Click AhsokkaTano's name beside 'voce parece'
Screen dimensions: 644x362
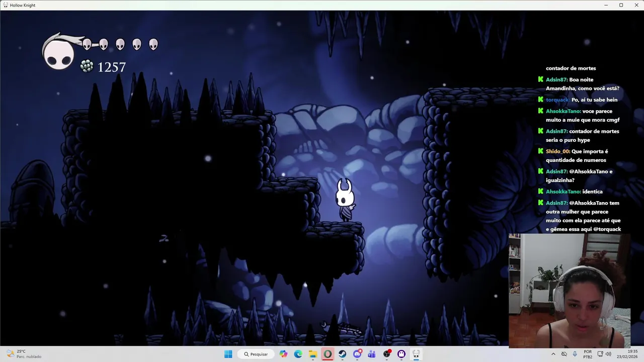point(563,111)
